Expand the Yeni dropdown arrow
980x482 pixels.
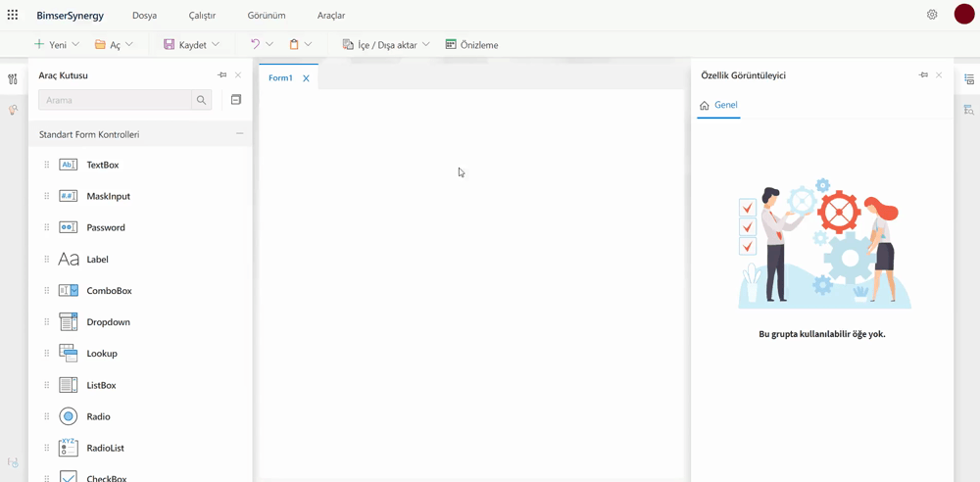(75, 45)
